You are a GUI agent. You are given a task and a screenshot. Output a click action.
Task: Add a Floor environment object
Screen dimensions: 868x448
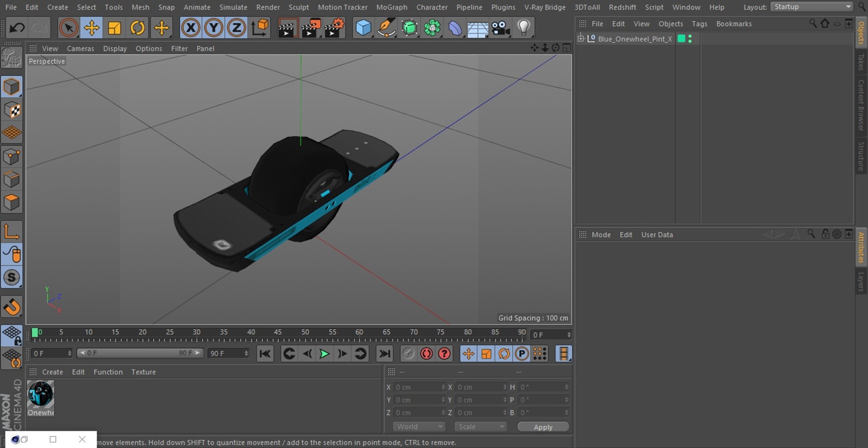478,28
